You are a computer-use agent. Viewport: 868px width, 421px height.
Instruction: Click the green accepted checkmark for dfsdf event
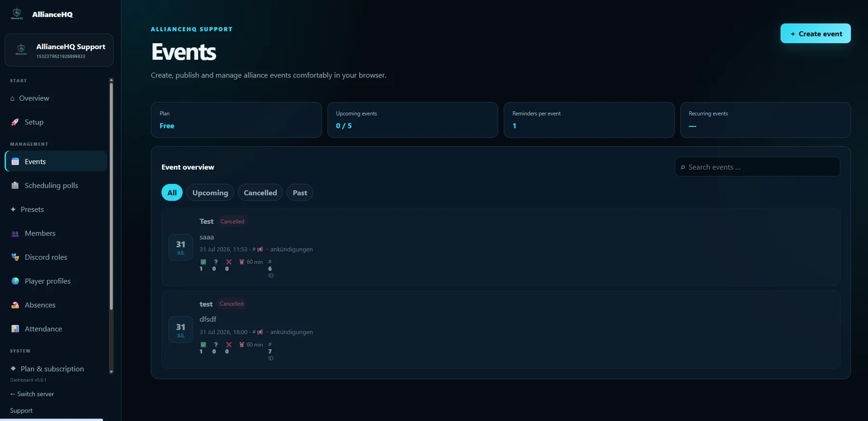point(203,345)
